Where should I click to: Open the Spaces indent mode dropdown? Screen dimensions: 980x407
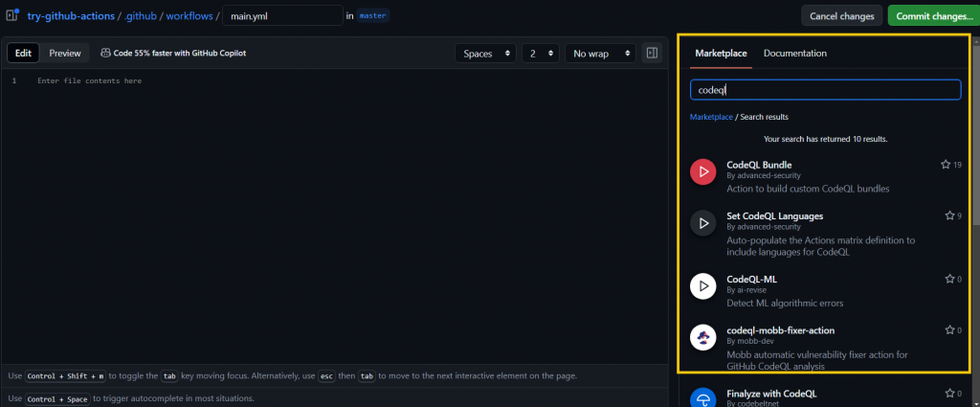coord(485,53)
